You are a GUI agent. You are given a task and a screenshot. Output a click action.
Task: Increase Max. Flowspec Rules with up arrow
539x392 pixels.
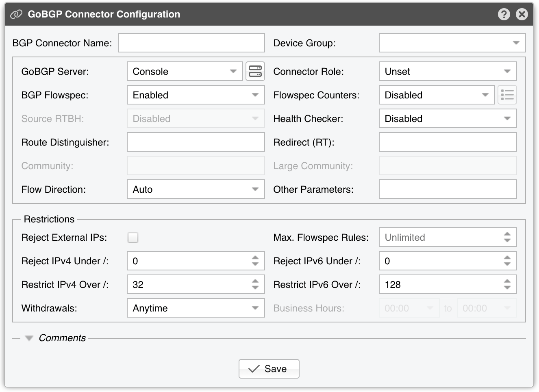tap(507, 234)
